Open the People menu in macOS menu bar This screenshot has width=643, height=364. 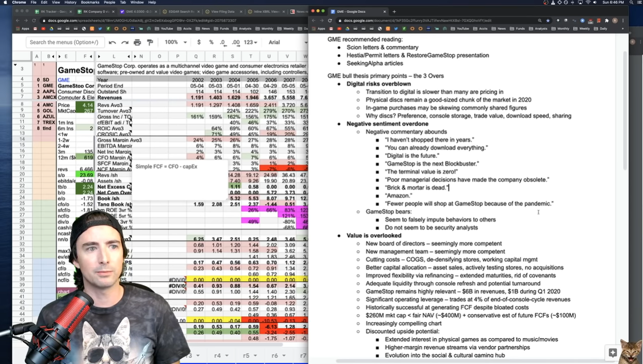point(109,3)
